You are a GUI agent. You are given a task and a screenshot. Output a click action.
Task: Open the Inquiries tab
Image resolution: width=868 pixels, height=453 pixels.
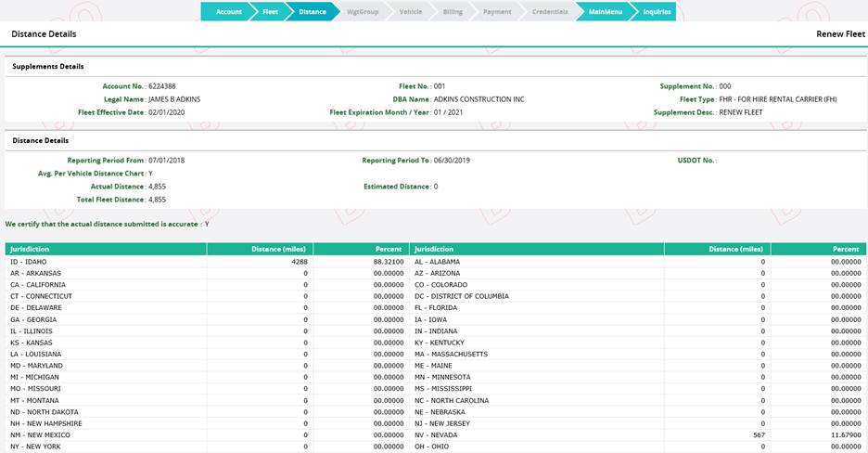coord(657,12)
